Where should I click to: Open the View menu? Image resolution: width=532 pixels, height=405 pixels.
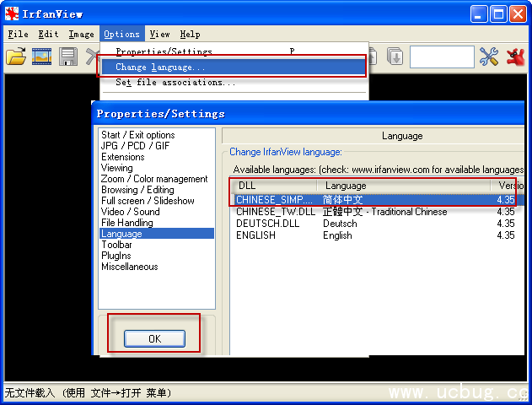coord(159,35)
